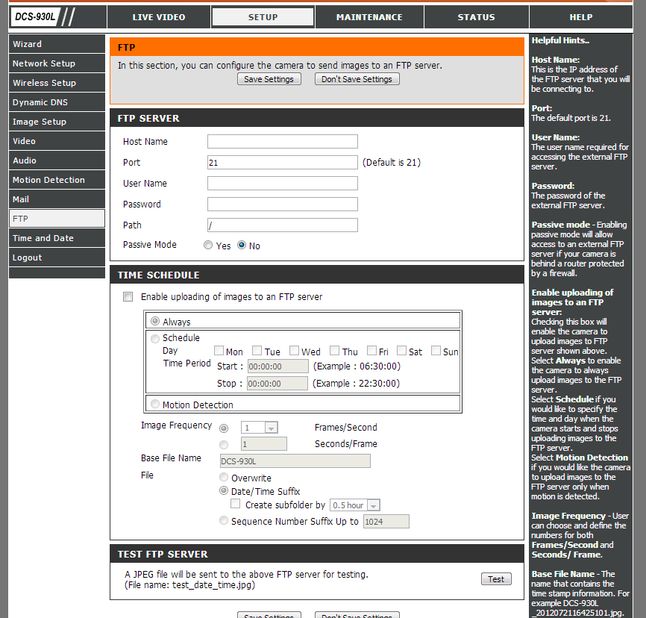
Task: Open Wizard in the sidebar
Action: [x=57, y=44]
